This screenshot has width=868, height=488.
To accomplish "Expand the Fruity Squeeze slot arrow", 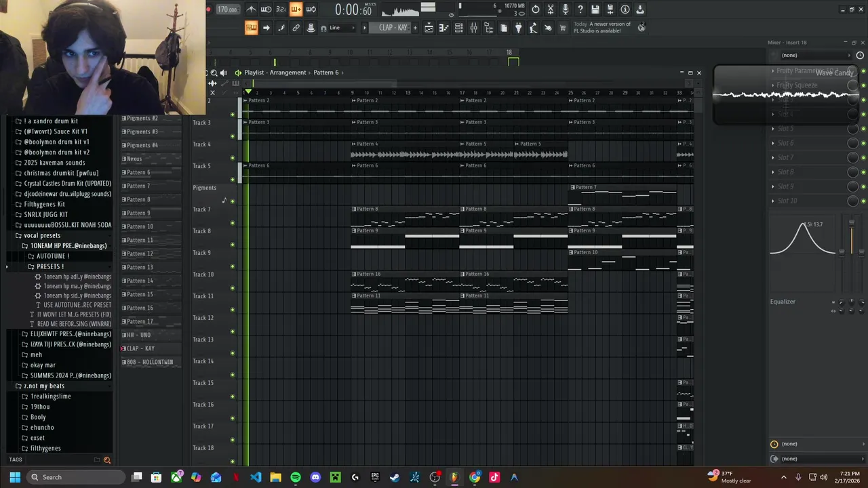I will [773, 85].
